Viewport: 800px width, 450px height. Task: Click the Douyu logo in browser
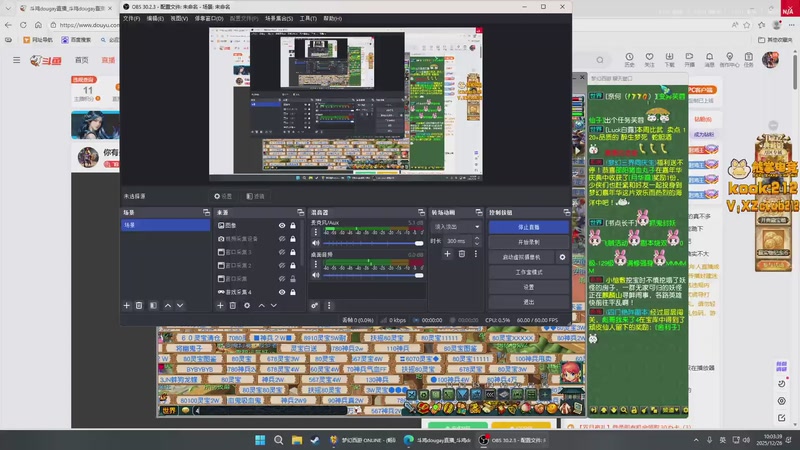point(46,61)
